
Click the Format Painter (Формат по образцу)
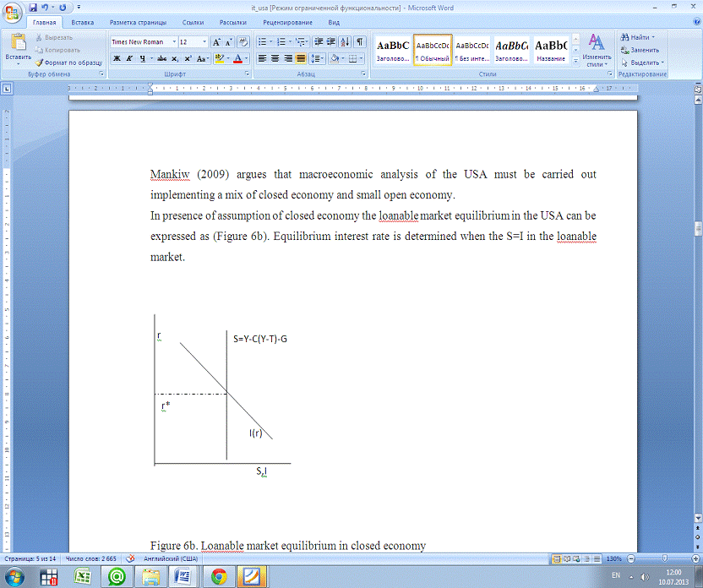(x=68, y=63)
